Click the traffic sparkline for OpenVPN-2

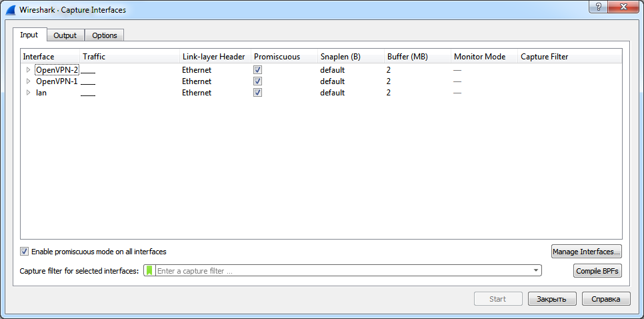coord(88,72)
